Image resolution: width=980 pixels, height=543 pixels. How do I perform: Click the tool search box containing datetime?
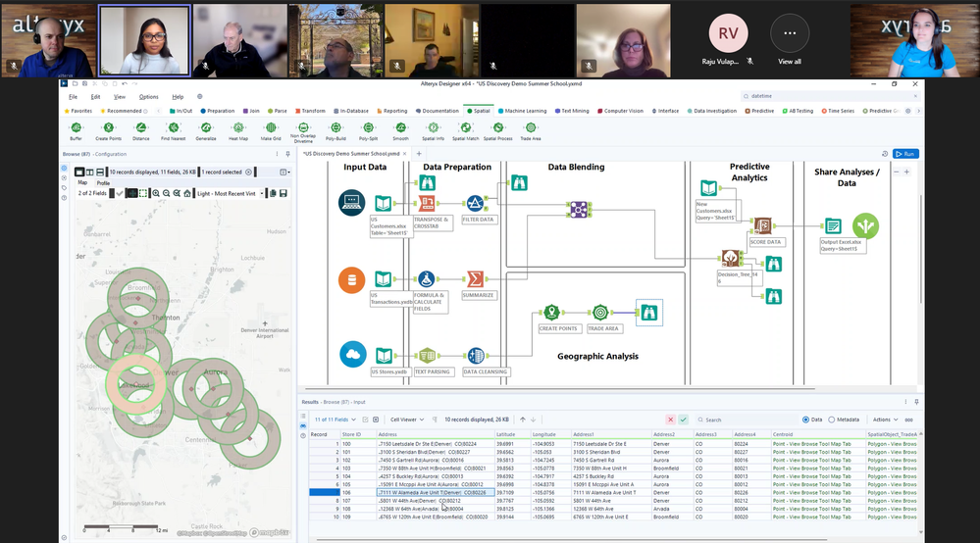tap(831, 96)
